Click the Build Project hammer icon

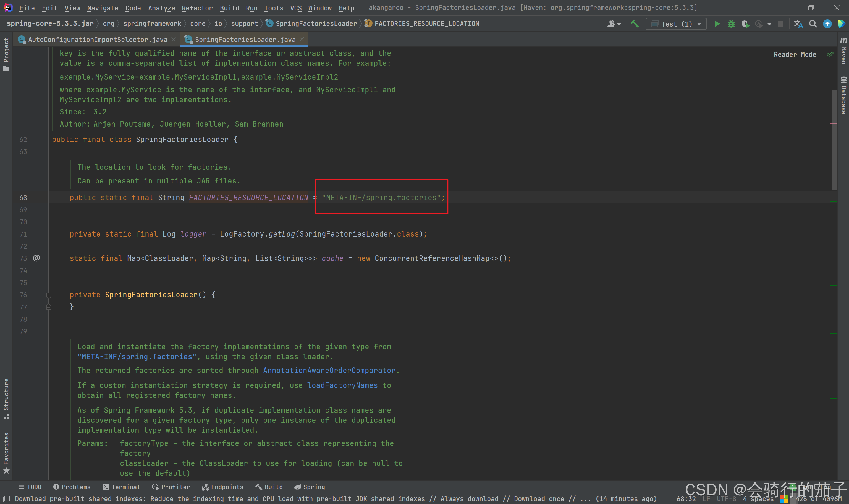[634, 24]
